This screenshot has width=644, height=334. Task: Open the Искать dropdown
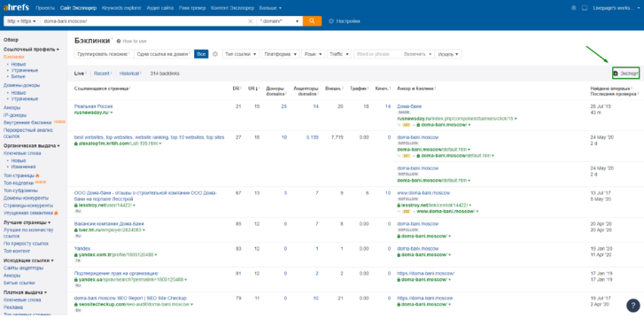tap(448, 54)
